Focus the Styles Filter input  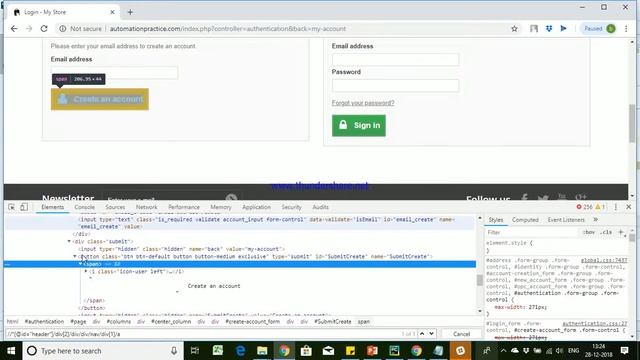point(533,232)
